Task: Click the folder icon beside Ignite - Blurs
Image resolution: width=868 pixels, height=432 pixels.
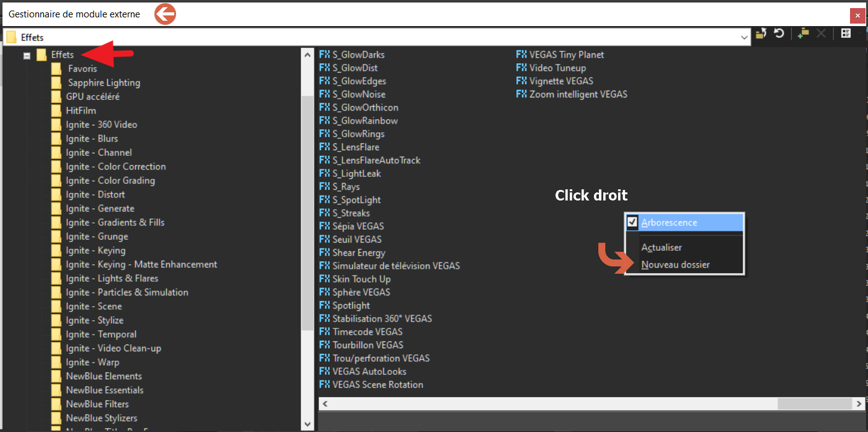Action: coord(56,138)
